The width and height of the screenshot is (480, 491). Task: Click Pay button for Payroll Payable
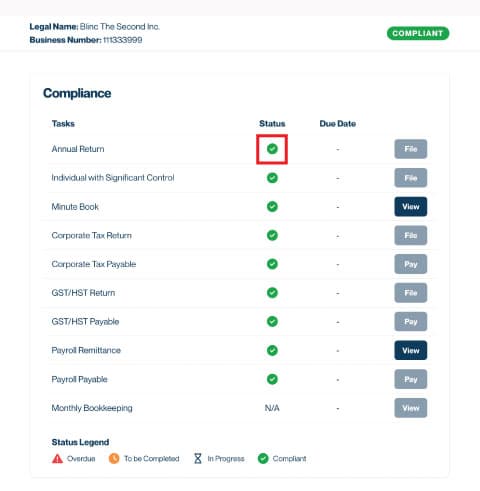411,379
